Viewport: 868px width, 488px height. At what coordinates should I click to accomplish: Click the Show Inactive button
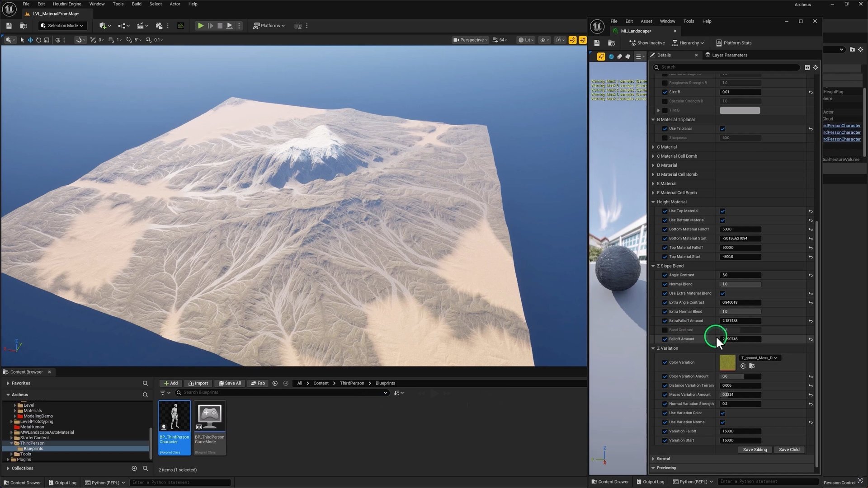coord(647,43)
